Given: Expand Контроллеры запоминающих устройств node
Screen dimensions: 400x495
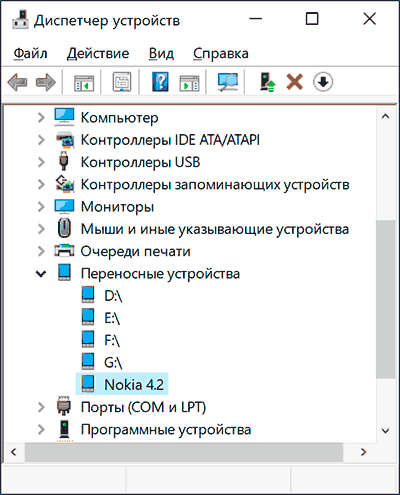Looking at the screenshot, I should coord(41,184).
